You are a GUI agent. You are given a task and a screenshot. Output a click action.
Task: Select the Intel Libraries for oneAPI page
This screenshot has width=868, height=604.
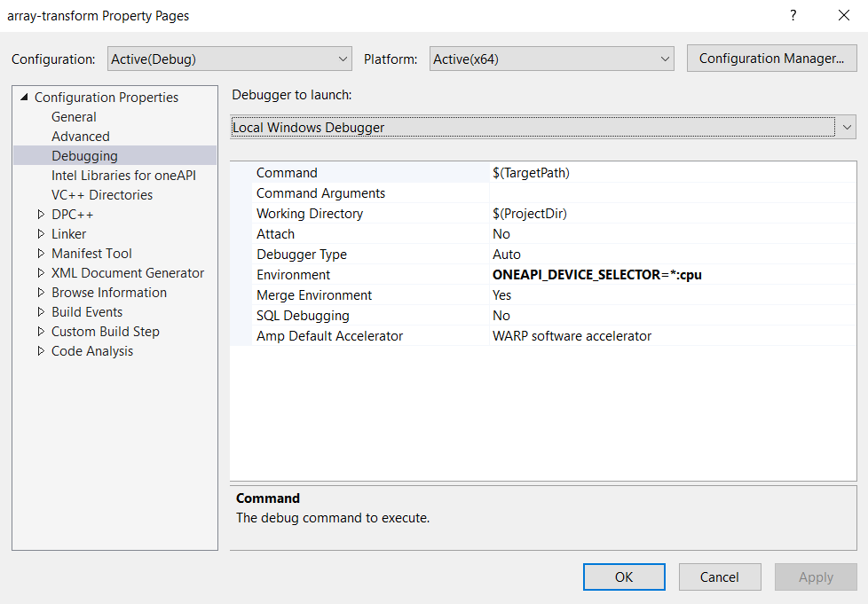(x=124, y=175)
